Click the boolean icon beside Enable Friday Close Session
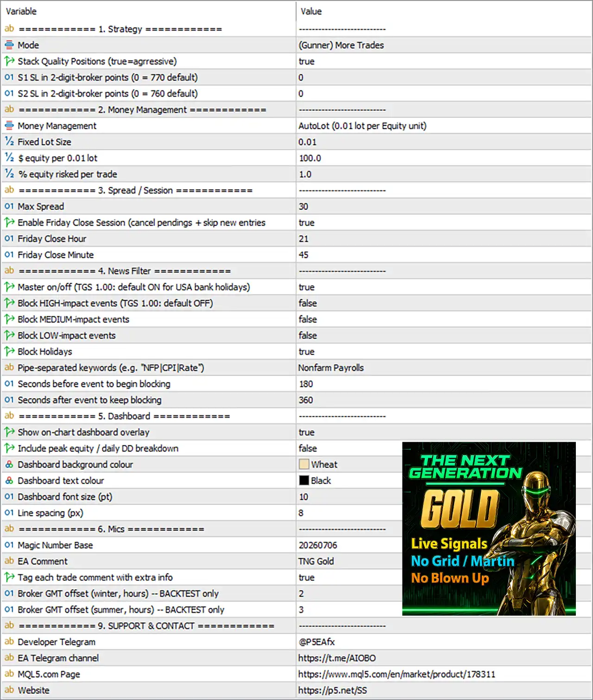The height and width of the screenshot is (700, 593). pos(9,223)
